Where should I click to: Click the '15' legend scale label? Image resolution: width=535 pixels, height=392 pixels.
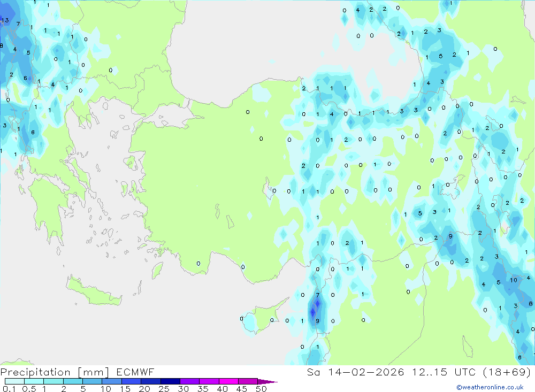[125, 389]
